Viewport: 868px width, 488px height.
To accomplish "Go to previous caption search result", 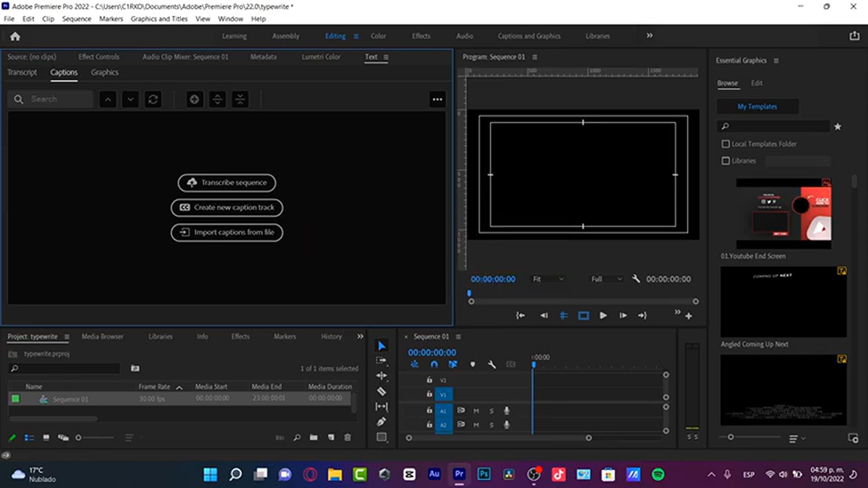I will (x=108, y=99).
